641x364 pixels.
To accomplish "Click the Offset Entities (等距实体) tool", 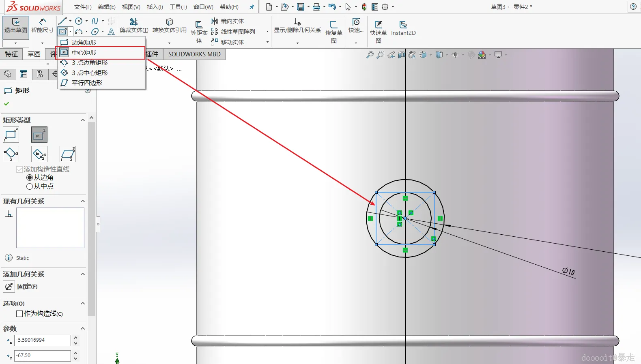I will tap(199, 32).
